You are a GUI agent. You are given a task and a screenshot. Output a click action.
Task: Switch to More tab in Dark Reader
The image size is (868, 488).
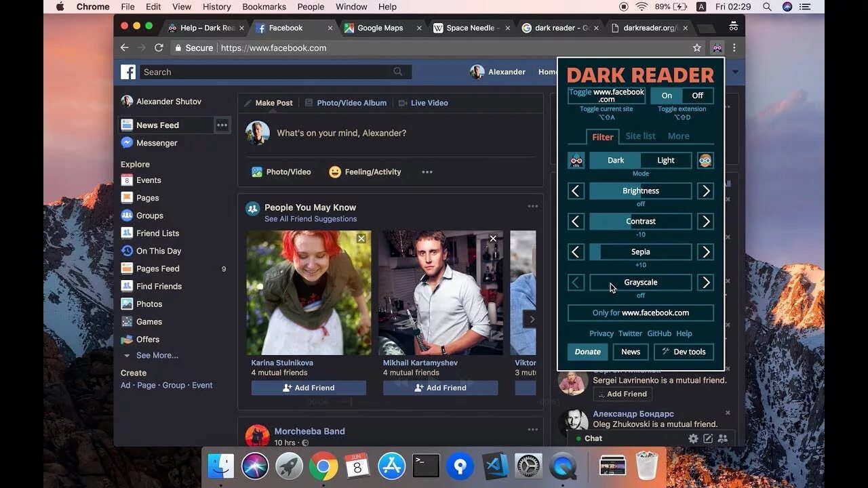pos(678,136)
